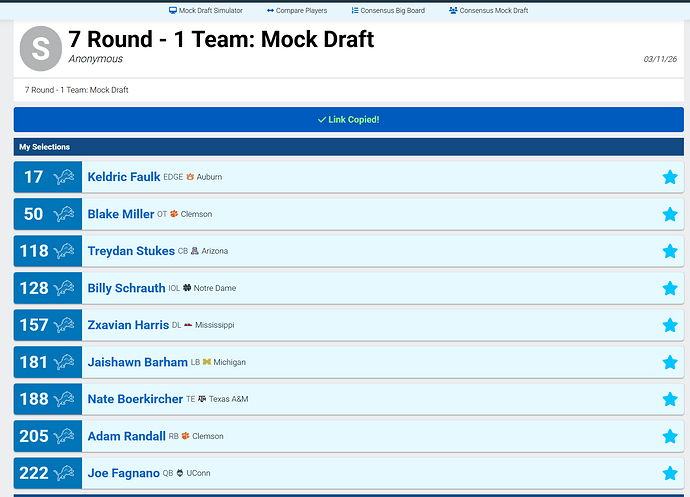690x497 pixels.
Task: Open Joe Fagnano player link
Action: [x=123, y=473]
